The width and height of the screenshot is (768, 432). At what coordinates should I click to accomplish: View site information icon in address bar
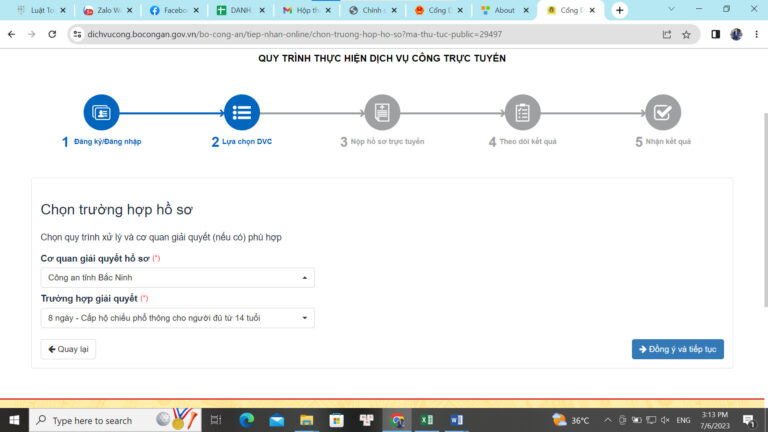(x=77, y=34)
